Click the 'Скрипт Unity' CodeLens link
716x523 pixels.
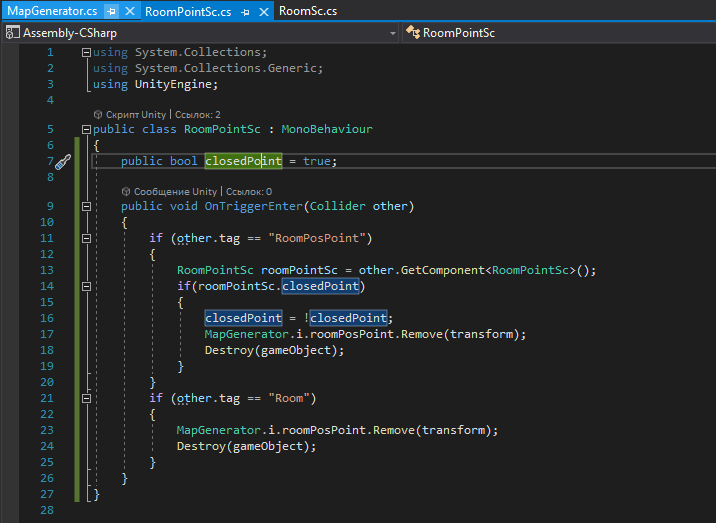[x=136, y=115]
